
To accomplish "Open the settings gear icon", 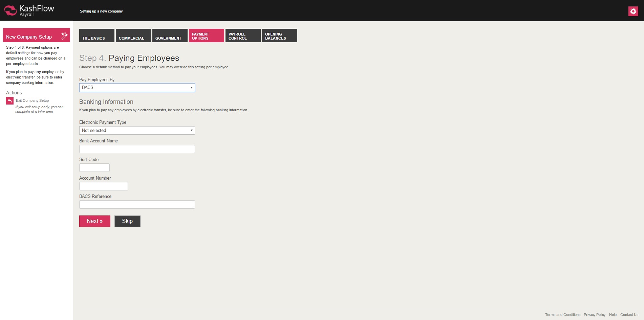I will pos(633,11).
